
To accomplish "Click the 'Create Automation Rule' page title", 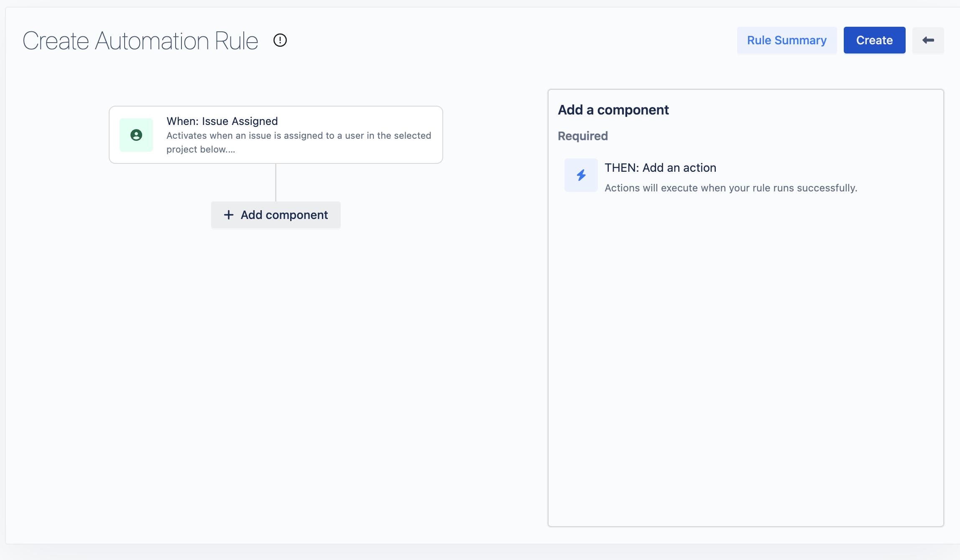I will tap(140, 41).
